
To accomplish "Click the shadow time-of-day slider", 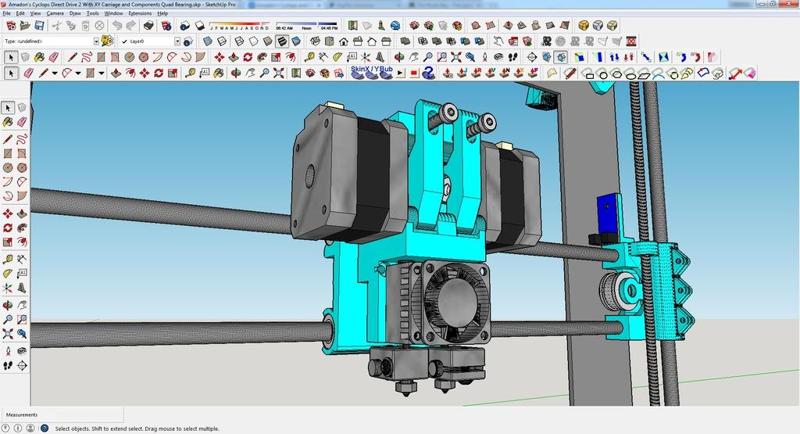I will pyautogui.click(x=307, y=25).
